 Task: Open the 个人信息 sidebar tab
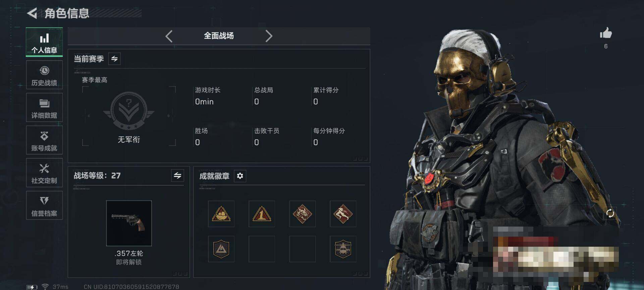[x=44, y=42]
